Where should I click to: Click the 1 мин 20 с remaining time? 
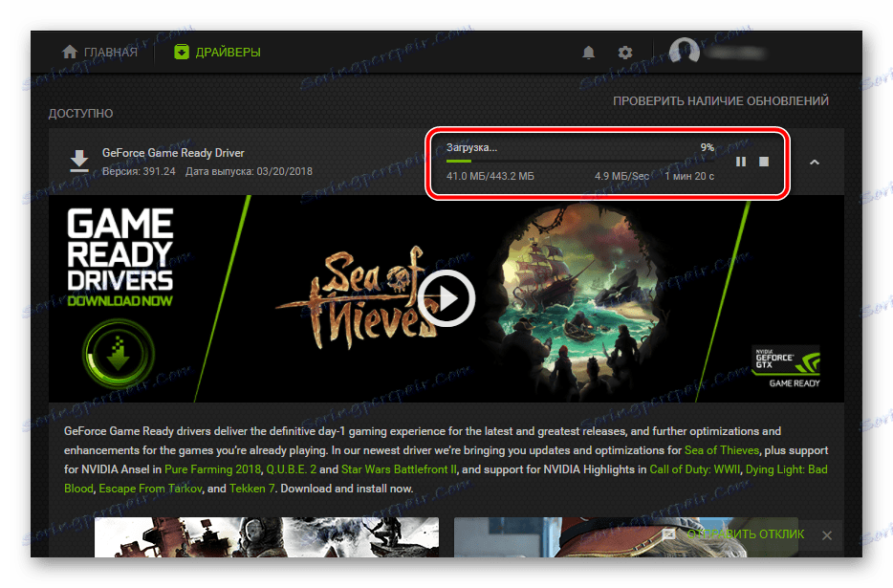pyautogui.click(x=689, y=176)
